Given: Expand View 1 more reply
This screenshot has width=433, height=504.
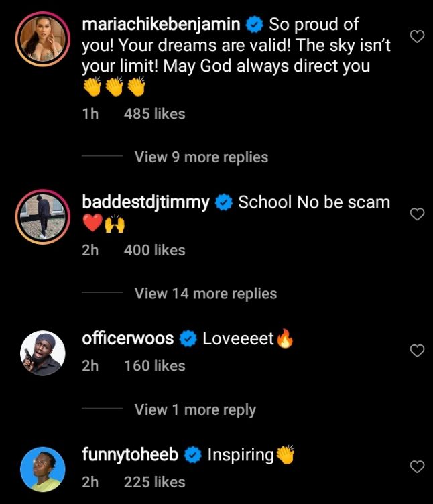Looking at the screenshot, I should coord(195,409).
